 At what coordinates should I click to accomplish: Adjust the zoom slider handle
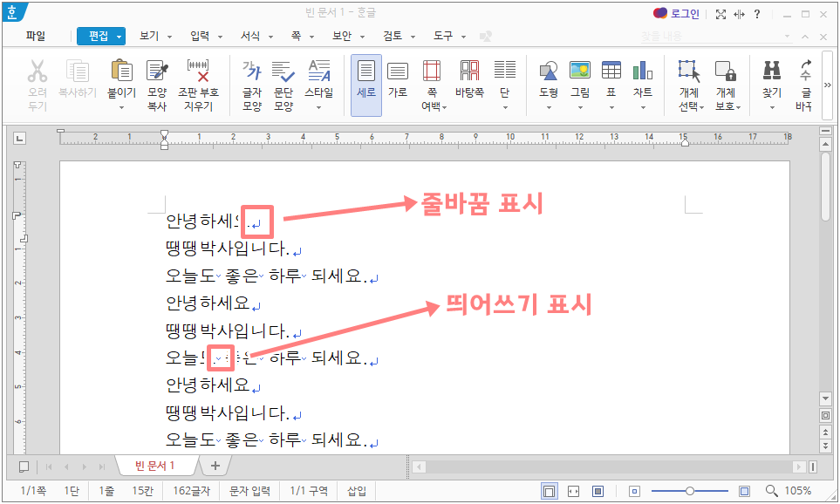click(x=690, y=491)
